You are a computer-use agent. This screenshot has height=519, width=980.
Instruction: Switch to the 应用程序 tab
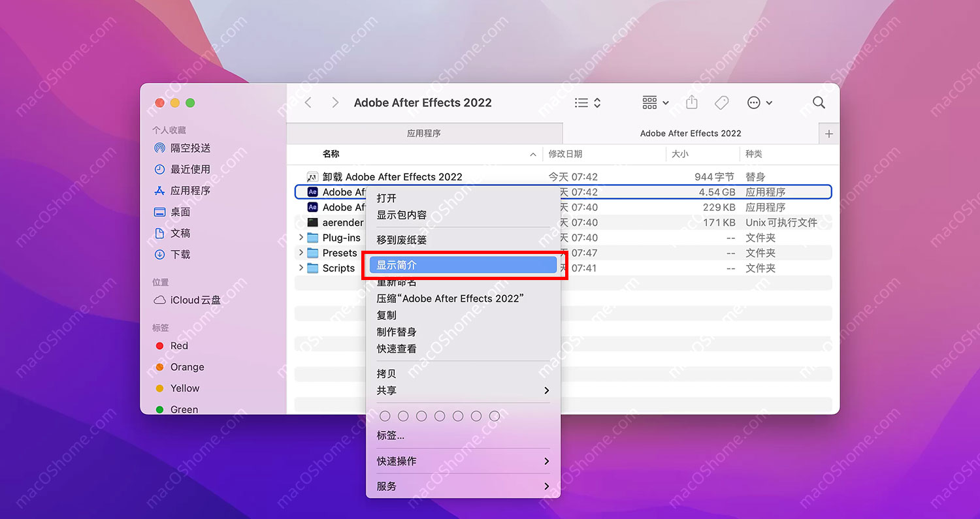[x=425, y=133]
